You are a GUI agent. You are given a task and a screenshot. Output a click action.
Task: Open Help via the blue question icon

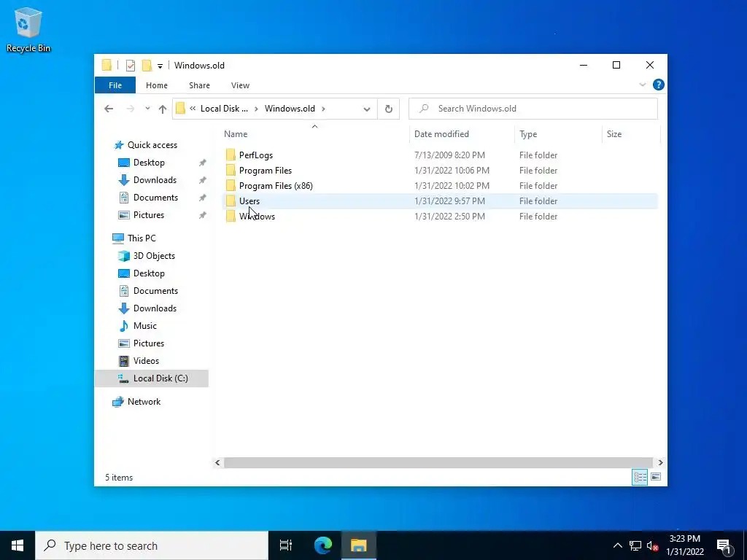pos(659,85)
